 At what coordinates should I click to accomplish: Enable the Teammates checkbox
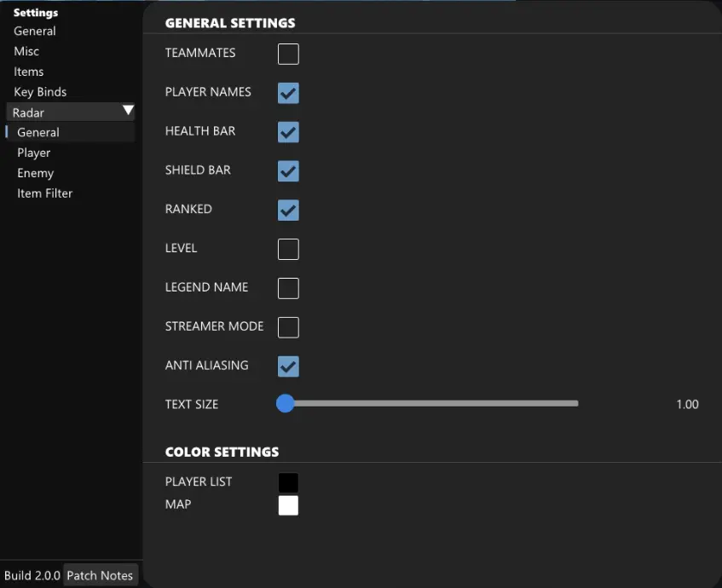point(288,54)
